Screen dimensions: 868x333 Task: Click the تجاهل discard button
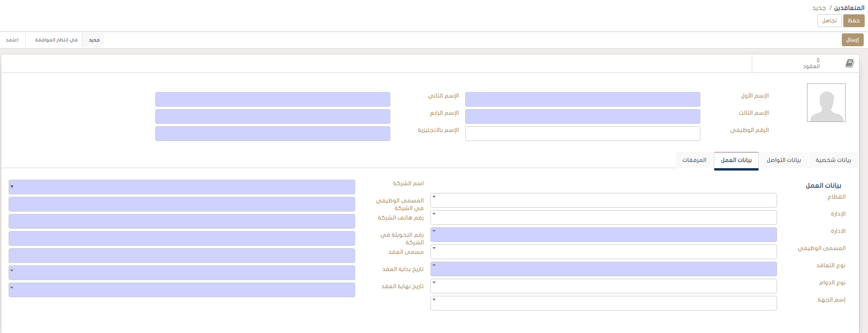click(829, 20)
